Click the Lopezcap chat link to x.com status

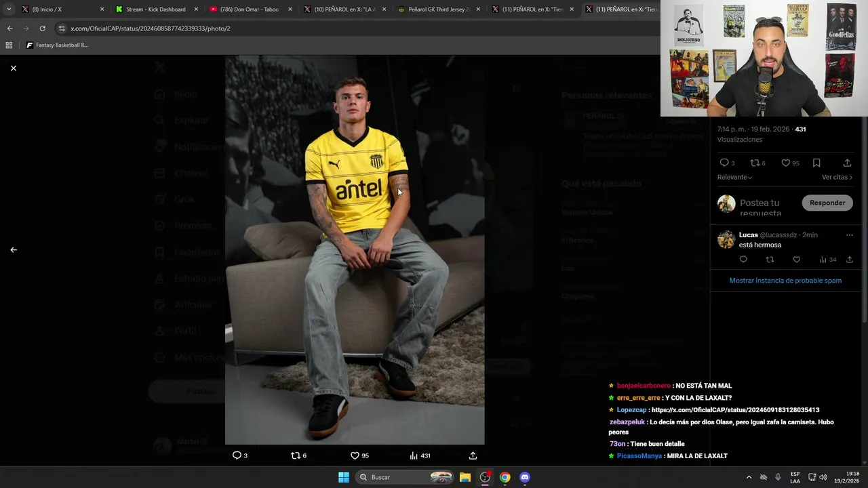coord(735,410)
